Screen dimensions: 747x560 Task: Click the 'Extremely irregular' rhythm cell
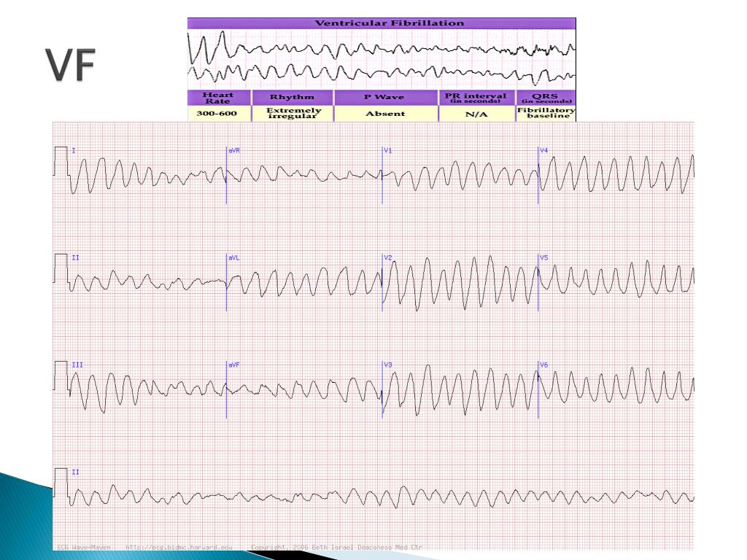point(292,113)
